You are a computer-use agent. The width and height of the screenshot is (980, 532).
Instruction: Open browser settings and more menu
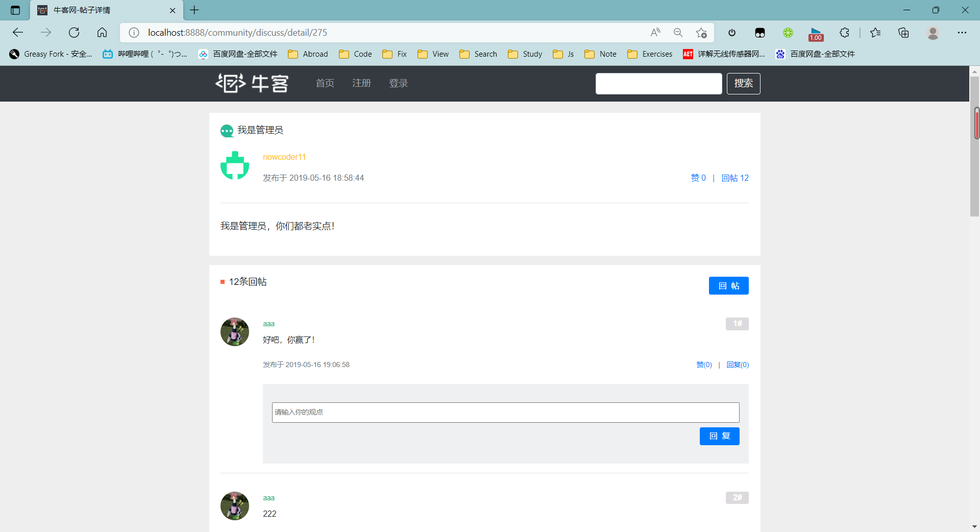point(962,33)
